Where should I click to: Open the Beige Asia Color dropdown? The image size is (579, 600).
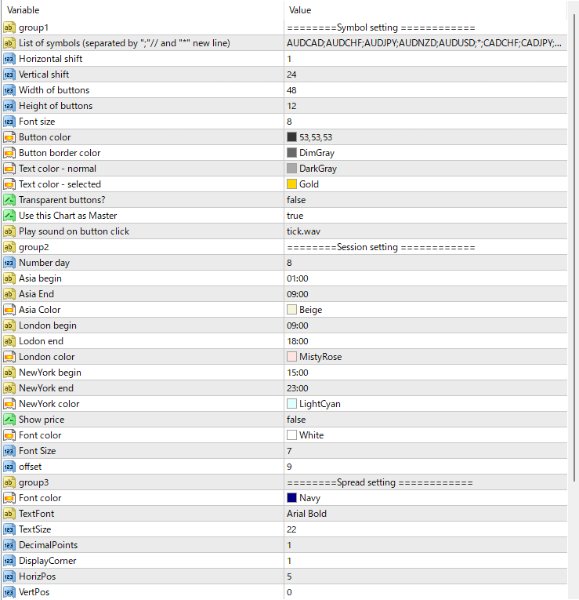click(x=426, y=310)
